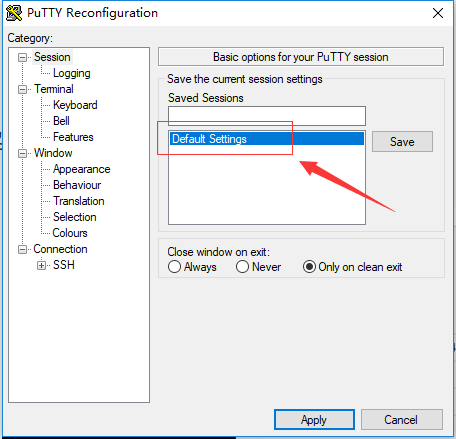Click the Save button
This screenshot has width=456, height=439.
402,142
